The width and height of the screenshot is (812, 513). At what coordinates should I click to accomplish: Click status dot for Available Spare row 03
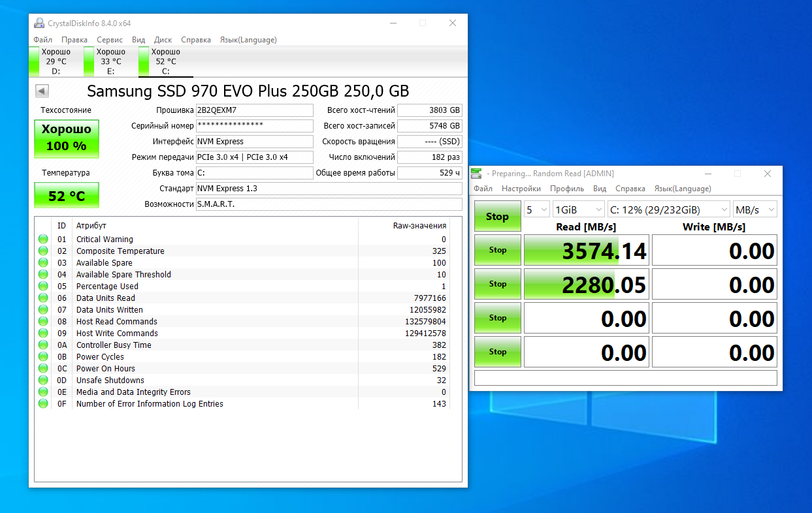tap(43, 263)
